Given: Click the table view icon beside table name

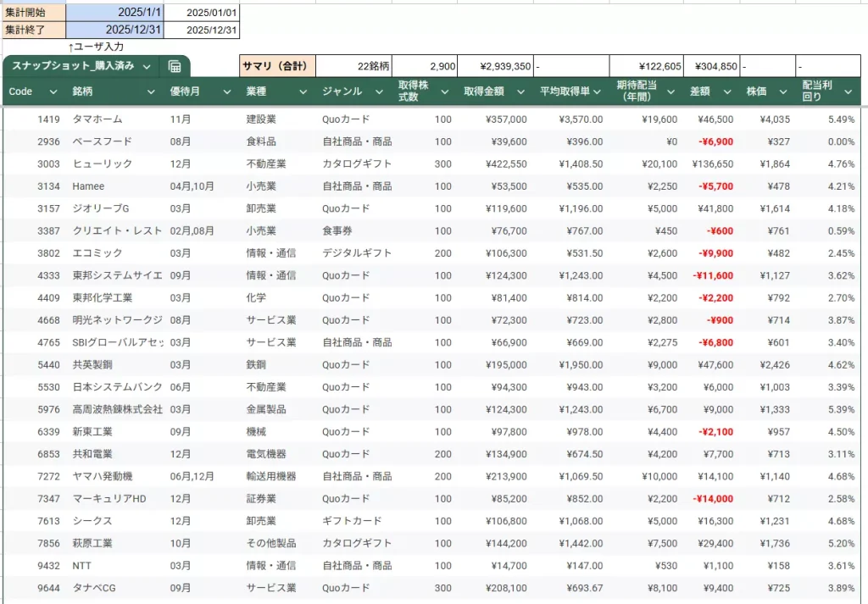Looking at the screenshot, I should coord(175,66).
